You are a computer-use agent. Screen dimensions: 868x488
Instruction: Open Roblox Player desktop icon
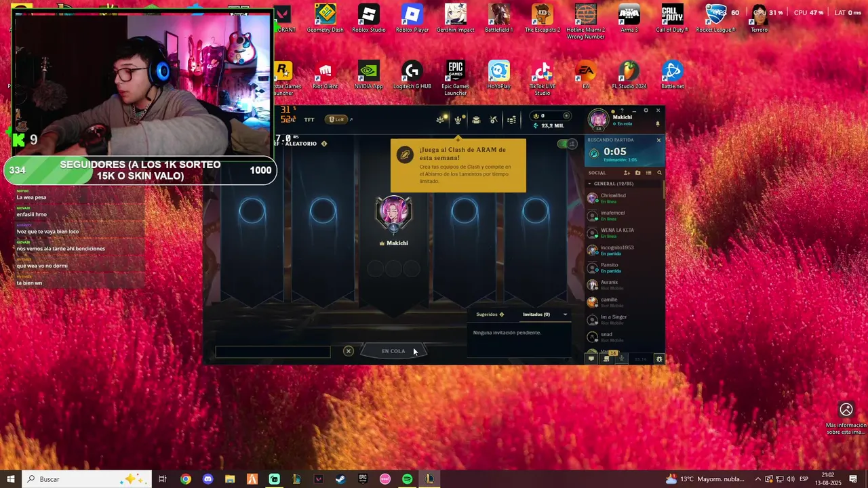pos(412,18)
